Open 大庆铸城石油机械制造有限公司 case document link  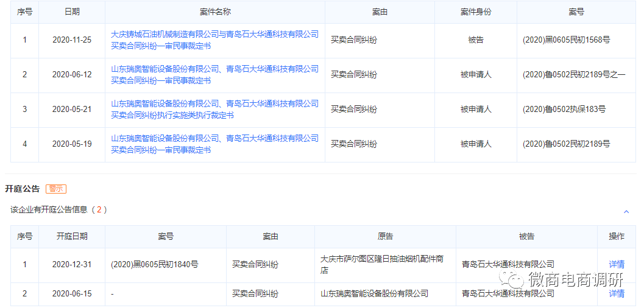click(214, 40)
